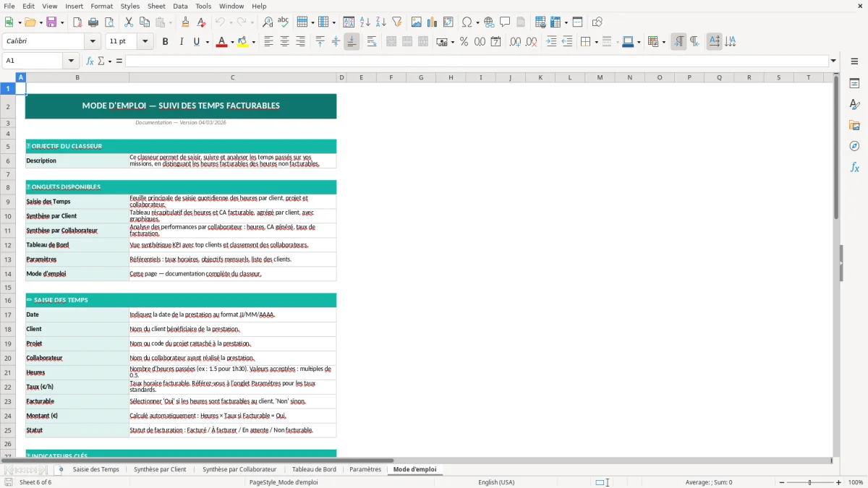Open the sidebar Navigator deck
The height and width of the screenshot is (488, 868).
(x=854, y=146)
